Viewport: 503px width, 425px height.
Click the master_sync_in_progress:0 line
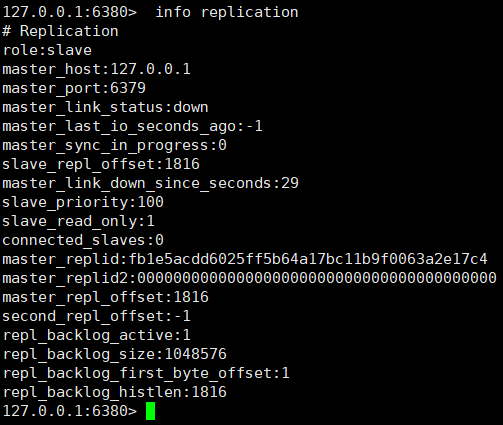point(114,145)
